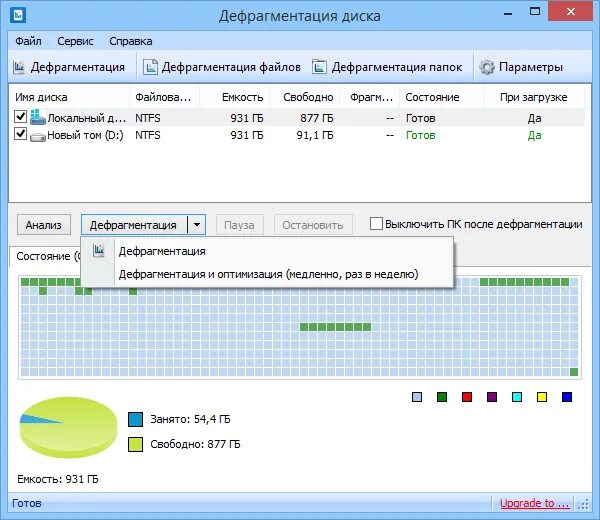The width and height of the screenshot is (600, 520).
Task: Click the dark green legend swatch
Action: [x=442, y=397]
